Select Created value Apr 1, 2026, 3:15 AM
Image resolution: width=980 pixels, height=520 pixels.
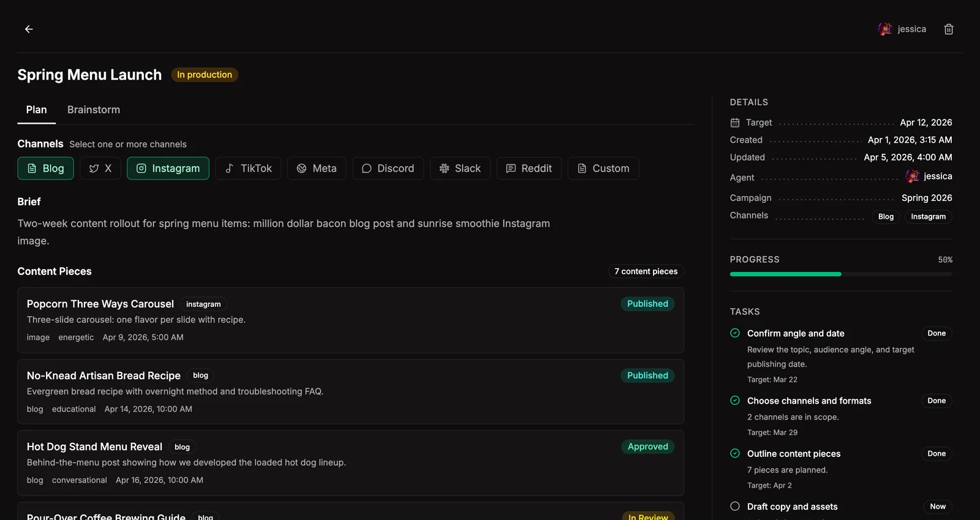click(910, 140)
